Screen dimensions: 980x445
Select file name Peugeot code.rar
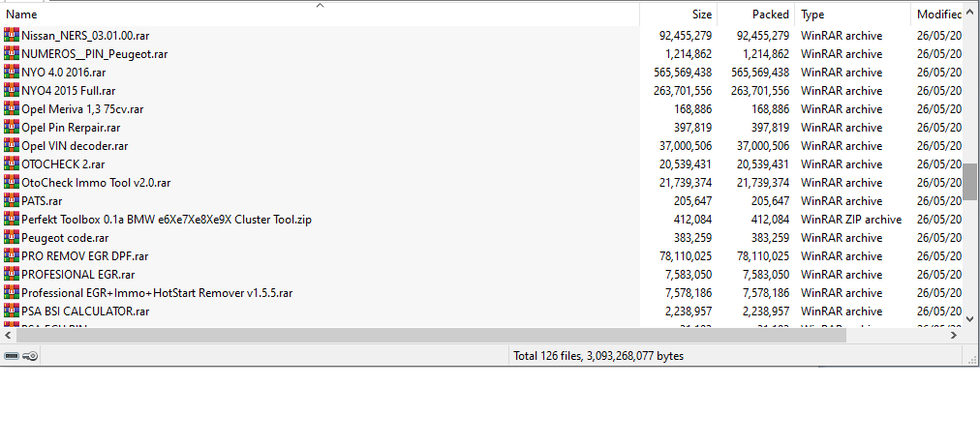[x=65, y=238]
